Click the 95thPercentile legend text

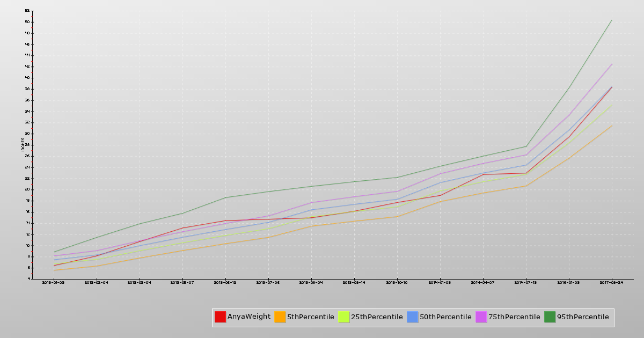tap(583, 317)
